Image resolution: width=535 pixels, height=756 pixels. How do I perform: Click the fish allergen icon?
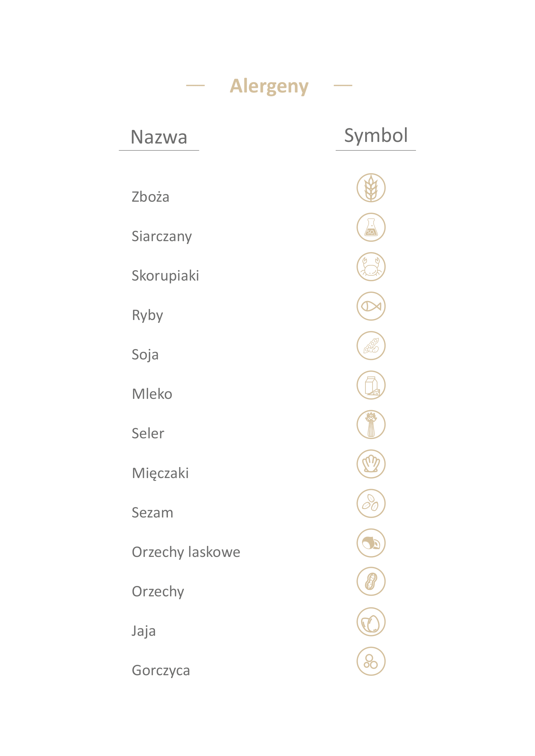[x=371, y=306]
